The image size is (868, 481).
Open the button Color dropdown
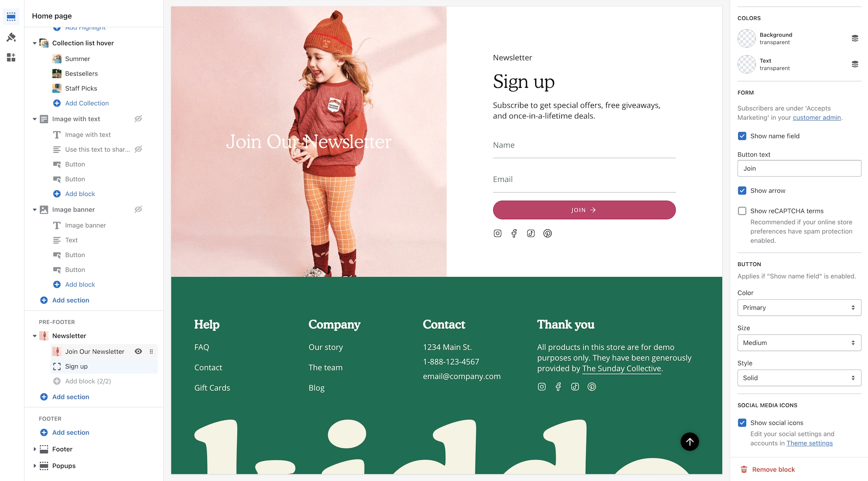pyautogui.click(x=799, y=308)
